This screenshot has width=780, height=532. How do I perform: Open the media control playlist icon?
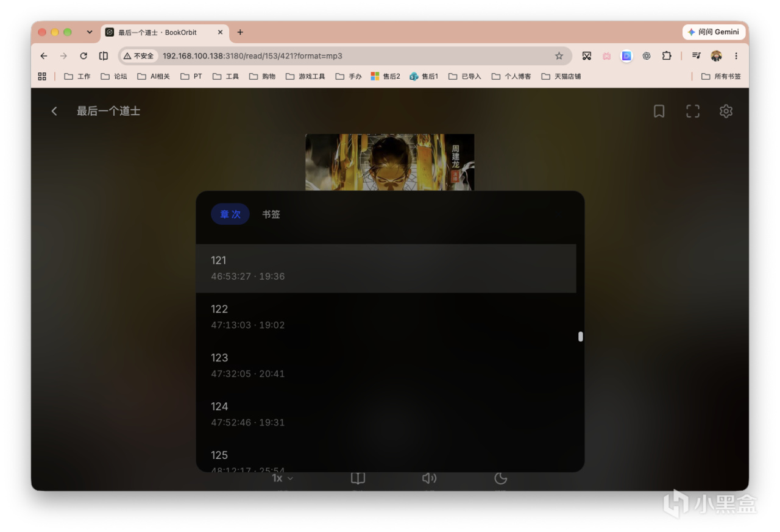(697, 55)
